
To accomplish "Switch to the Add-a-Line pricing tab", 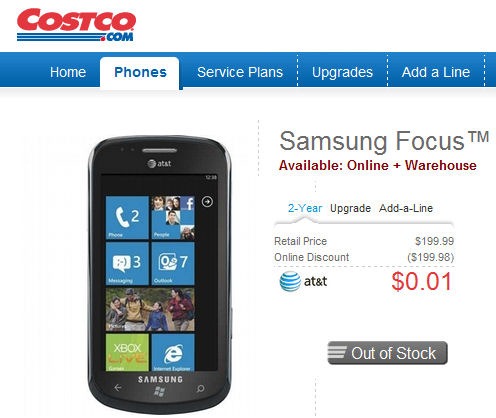I will (x=406, y=208).
